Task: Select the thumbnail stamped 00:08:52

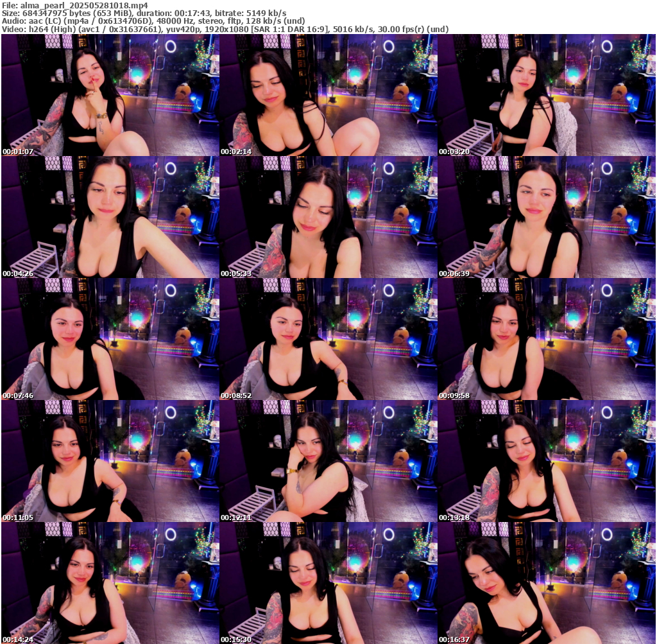Action: (x=328, y=339)
